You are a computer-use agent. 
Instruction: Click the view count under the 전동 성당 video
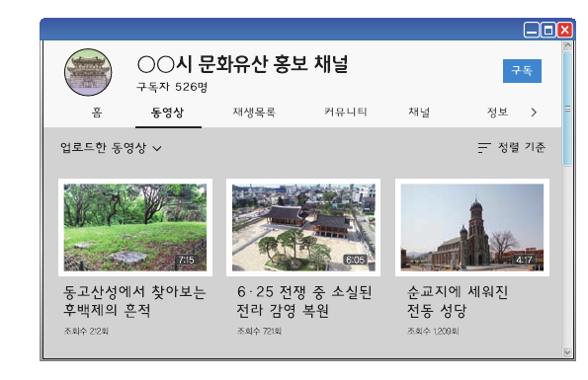coord(433,331)
